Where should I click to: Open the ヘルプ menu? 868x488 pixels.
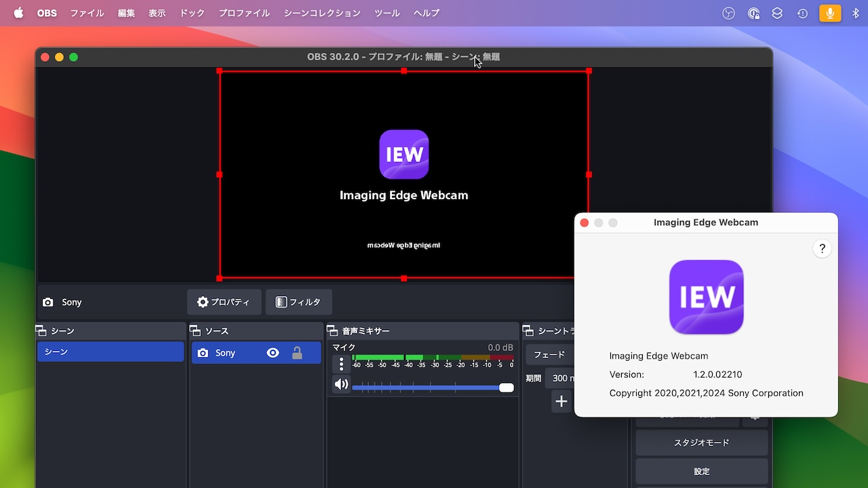pyautogui.click(x=427, y=13)
